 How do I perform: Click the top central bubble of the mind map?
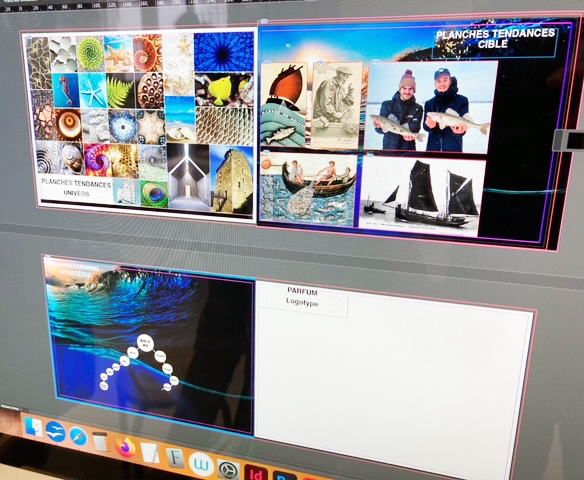click(145, 342)
